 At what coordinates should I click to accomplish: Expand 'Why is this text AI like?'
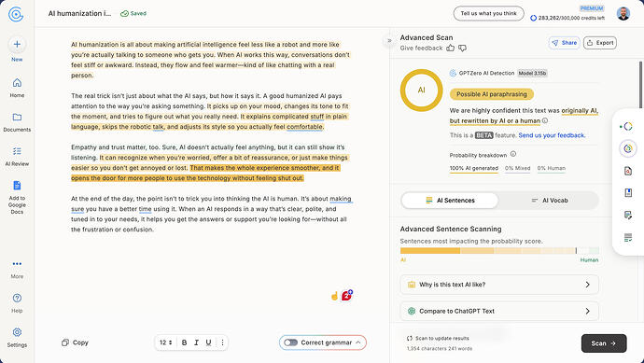(x=499, y=285)
